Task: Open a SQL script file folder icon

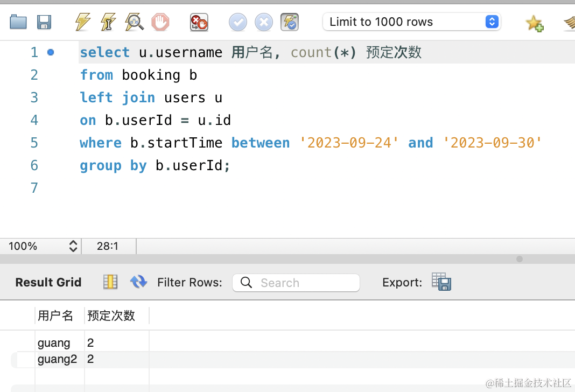Action: click(x=18, y=22)
